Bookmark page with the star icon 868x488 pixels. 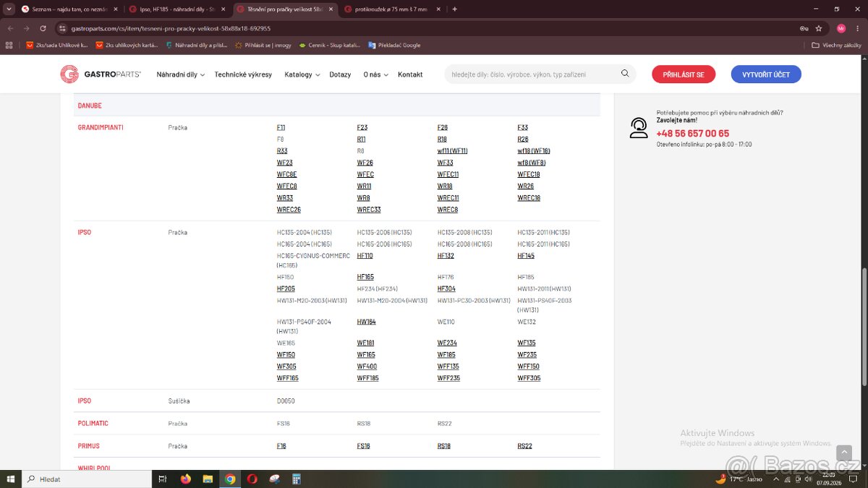818,28
